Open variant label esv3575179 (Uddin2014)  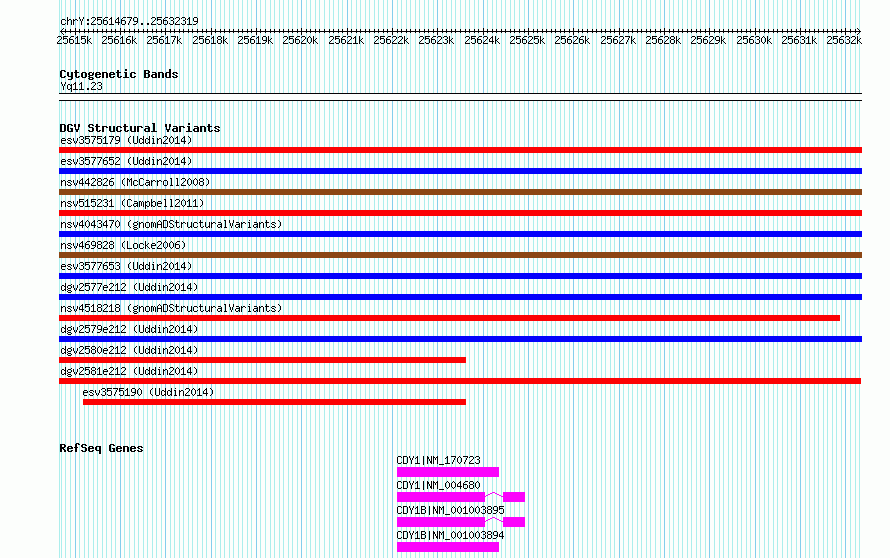coord(126,140)
